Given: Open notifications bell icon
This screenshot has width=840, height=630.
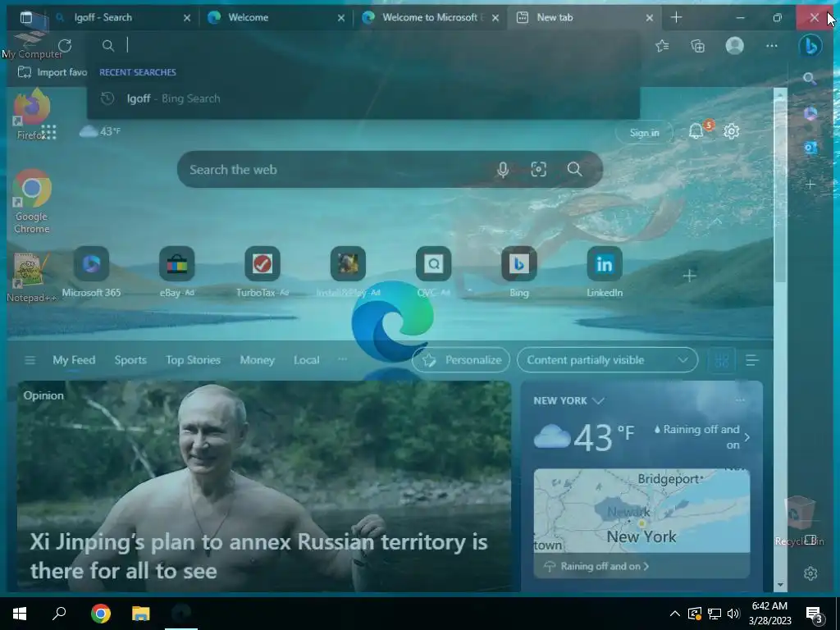Looking at the screenshot, I should tap(696, 131).
